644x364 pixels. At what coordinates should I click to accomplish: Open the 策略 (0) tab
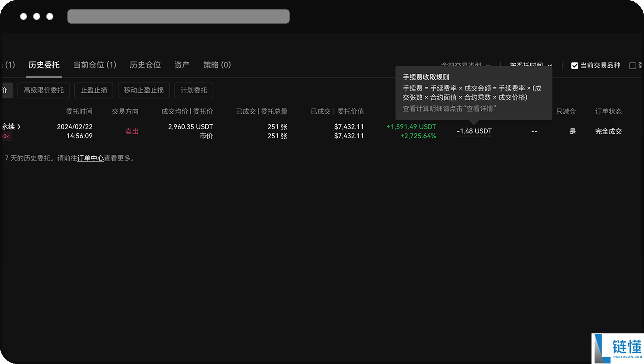click(217, 64)
